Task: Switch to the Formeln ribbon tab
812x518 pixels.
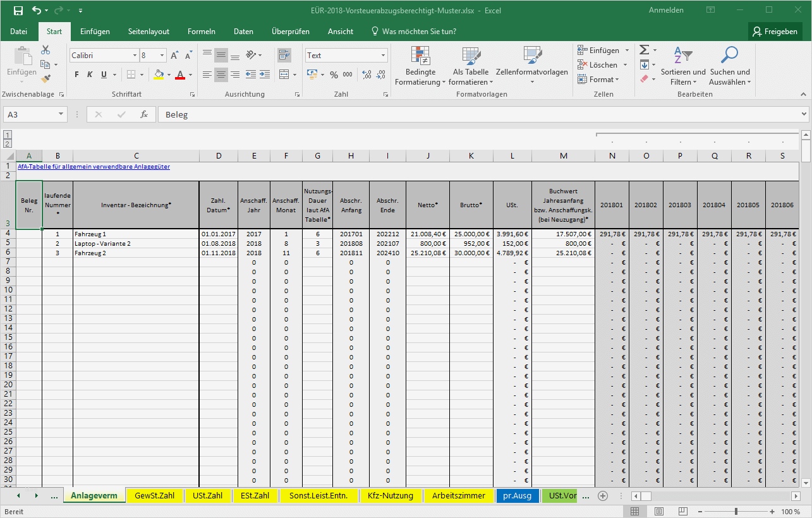Action: (201, 31)
